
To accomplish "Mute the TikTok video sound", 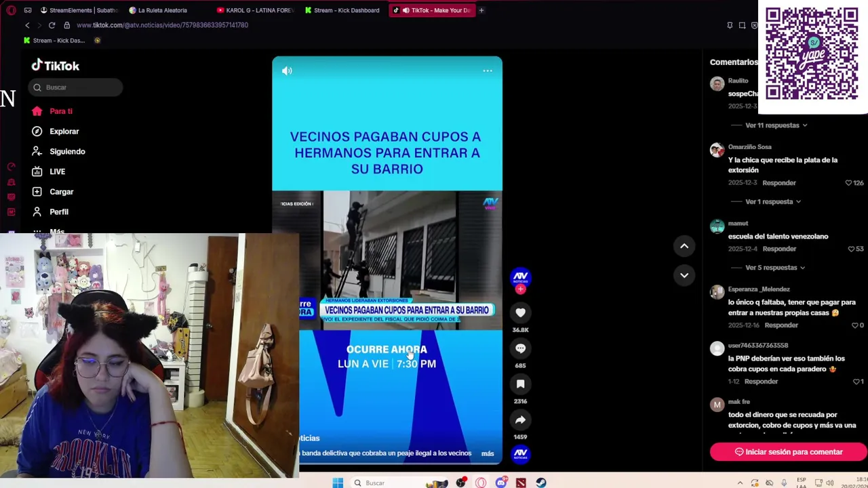I will pos(287,70).
